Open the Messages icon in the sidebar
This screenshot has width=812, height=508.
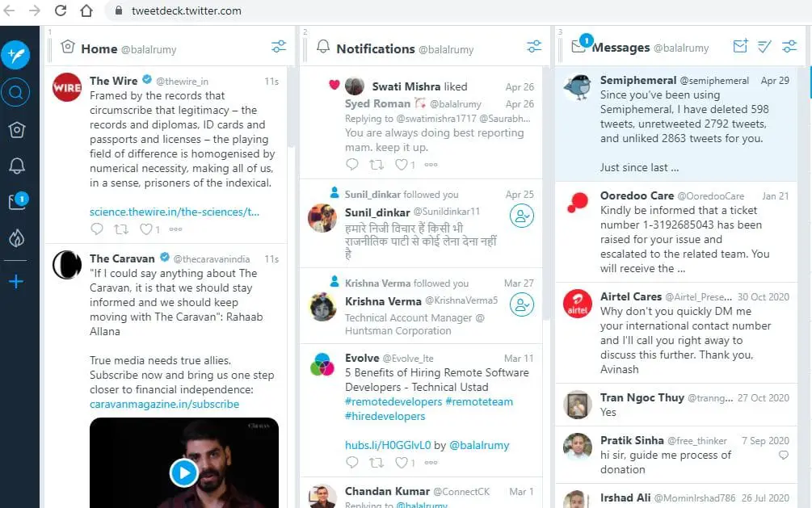(18, 201)
